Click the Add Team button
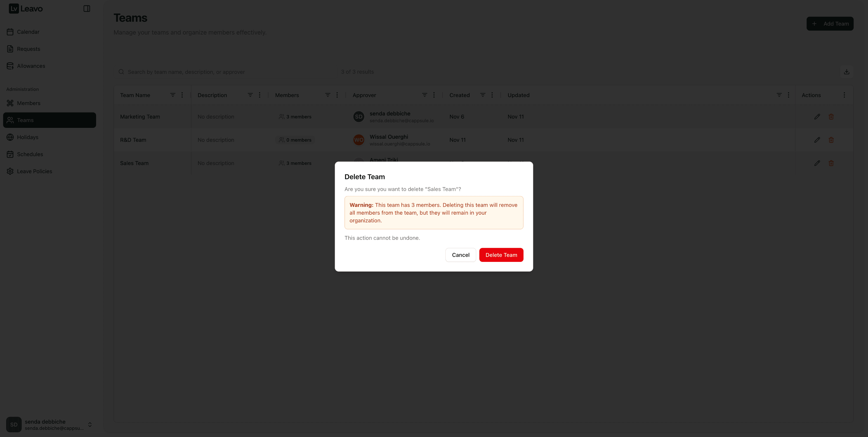The image size is (868, 437). pos(830,23)
